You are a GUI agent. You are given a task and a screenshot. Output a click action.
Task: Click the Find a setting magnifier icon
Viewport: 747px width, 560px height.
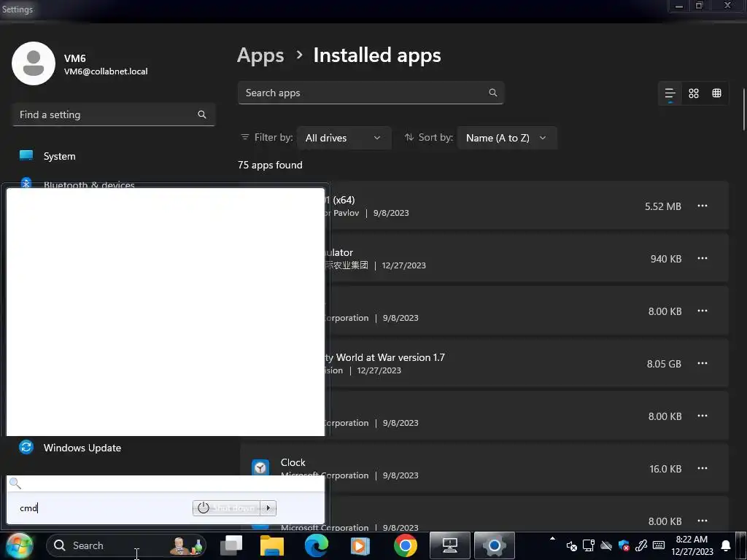[202, 114]
